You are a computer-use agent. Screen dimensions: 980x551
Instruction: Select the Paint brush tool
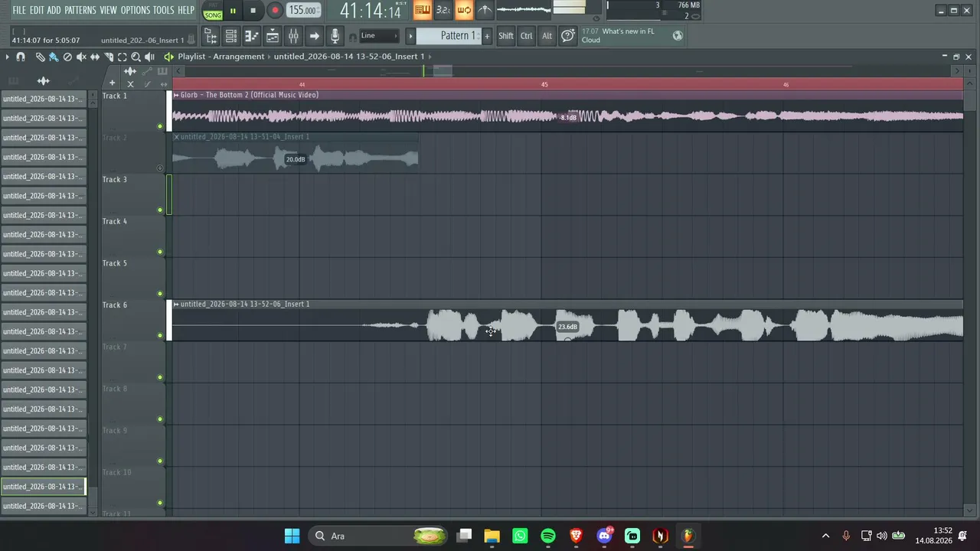[54, 57]
